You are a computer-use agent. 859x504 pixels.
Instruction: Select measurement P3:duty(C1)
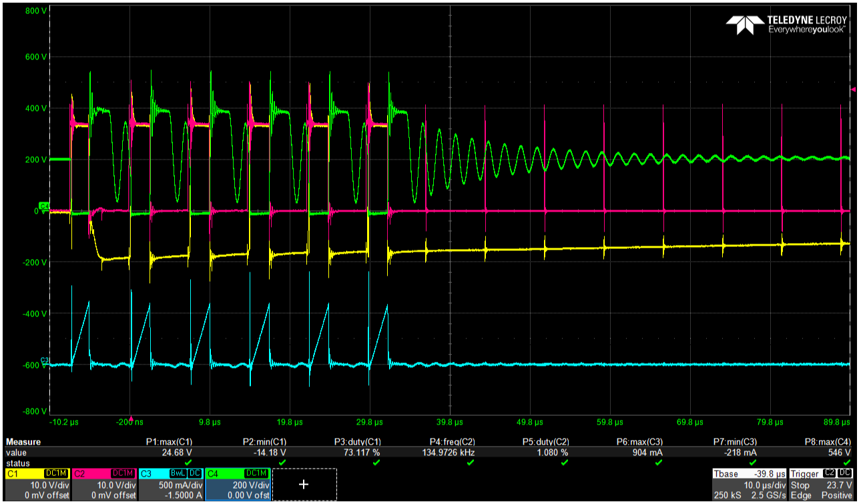[357, 442]
